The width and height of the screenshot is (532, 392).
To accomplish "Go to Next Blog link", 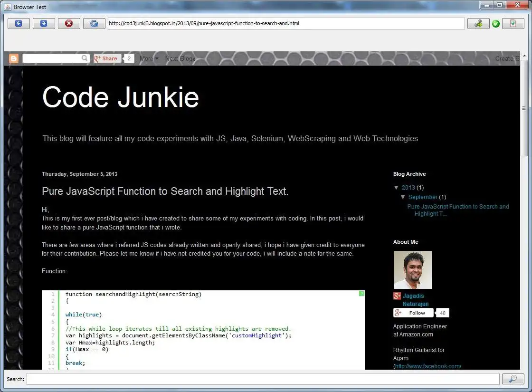I will click(180, 59).
